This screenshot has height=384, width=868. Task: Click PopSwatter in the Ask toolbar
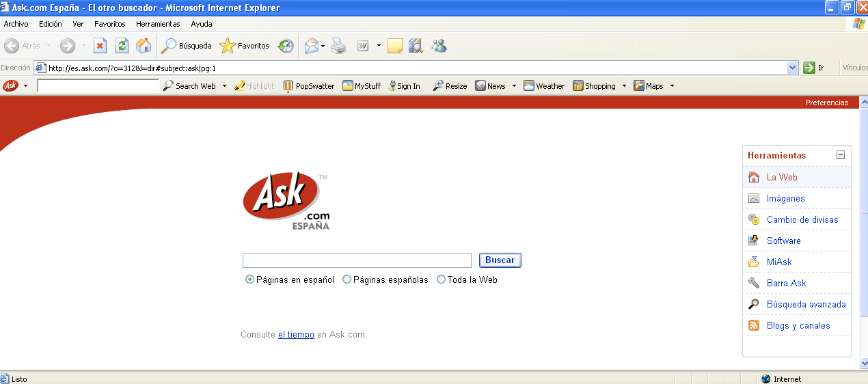309,86
